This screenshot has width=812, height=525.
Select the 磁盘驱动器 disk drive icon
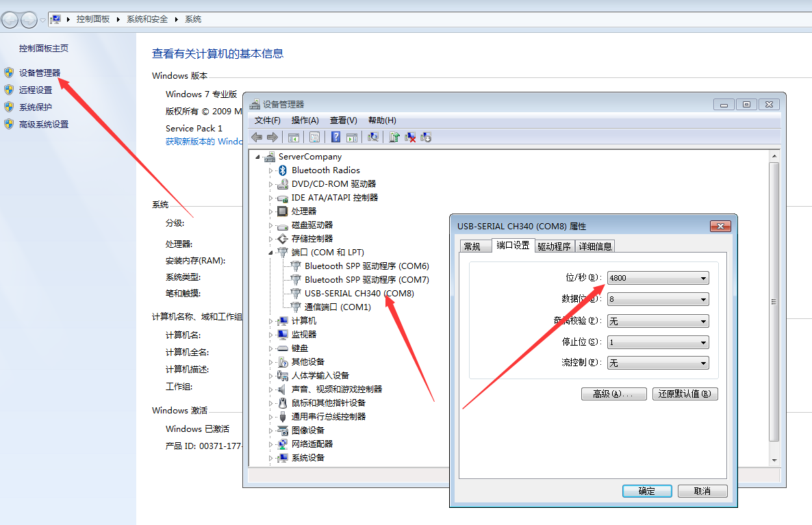pyautogui.click(x=282, y=225)
